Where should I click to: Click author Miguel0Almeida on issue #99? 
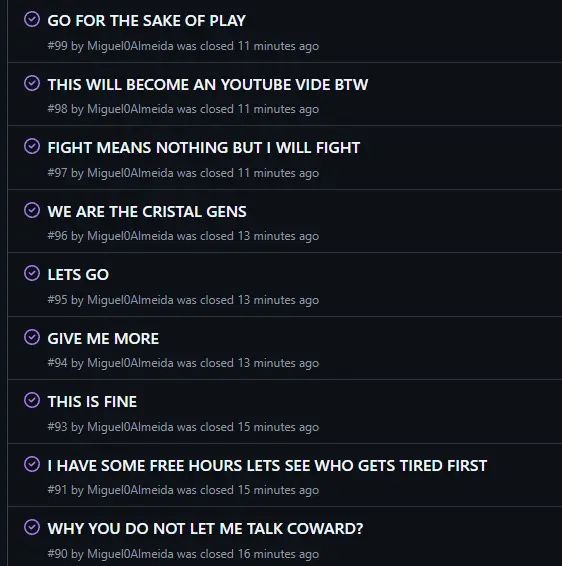pyautogui.click(x=130, y=46)
